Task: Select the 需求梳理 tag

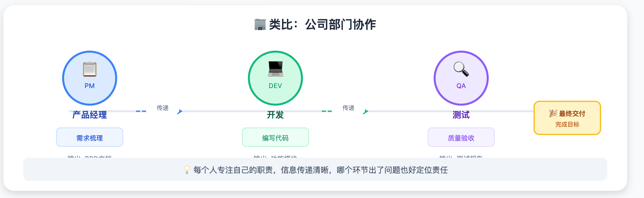Action: [x=90, y=138]
